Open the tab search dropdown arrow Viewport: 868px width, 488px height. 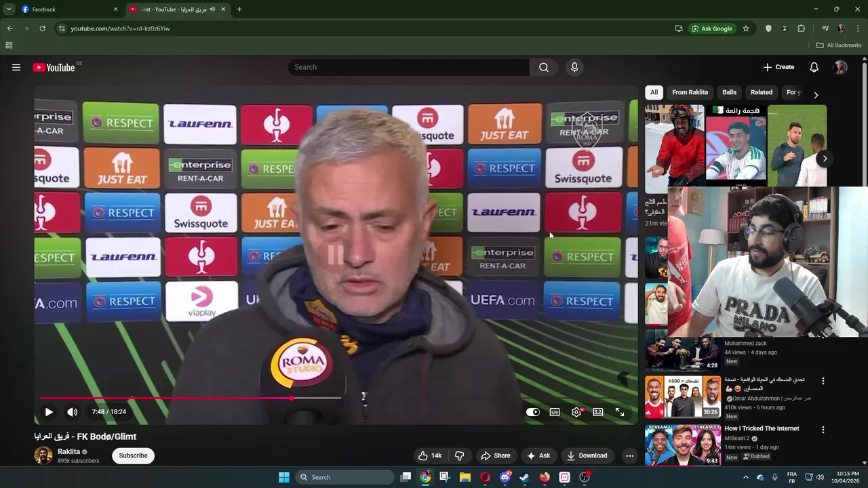click(9, 9)
